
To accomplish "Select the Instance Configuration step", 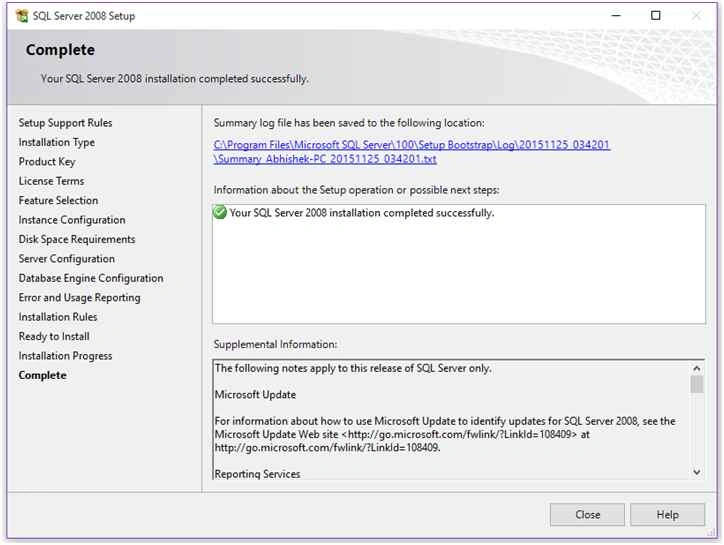I will [72, 220].
